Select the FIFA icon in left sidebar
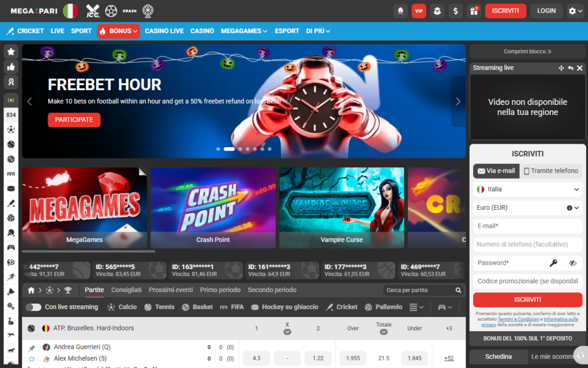Image resolution: width=588 pixels, height=368 pixels. coord(11,174)
